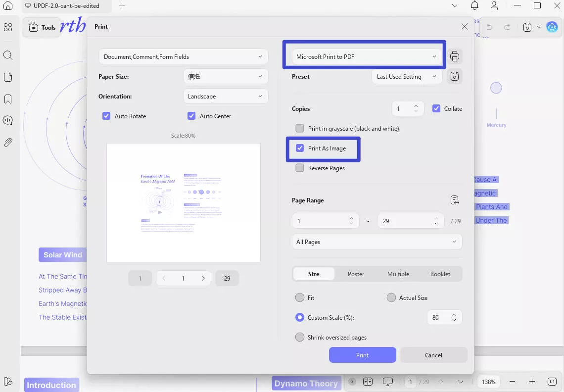
Task: Click the printer properties icon
Action: click(455, 56)
